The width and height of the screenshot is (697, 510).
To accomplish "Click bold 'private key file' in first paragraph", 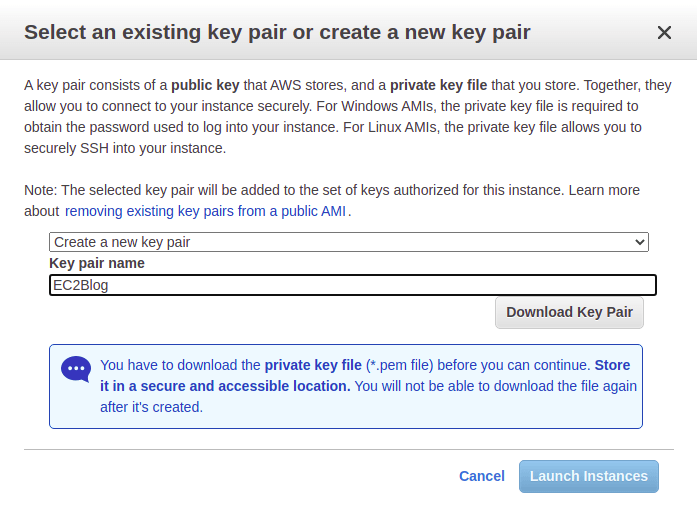I will click(438, 85).
